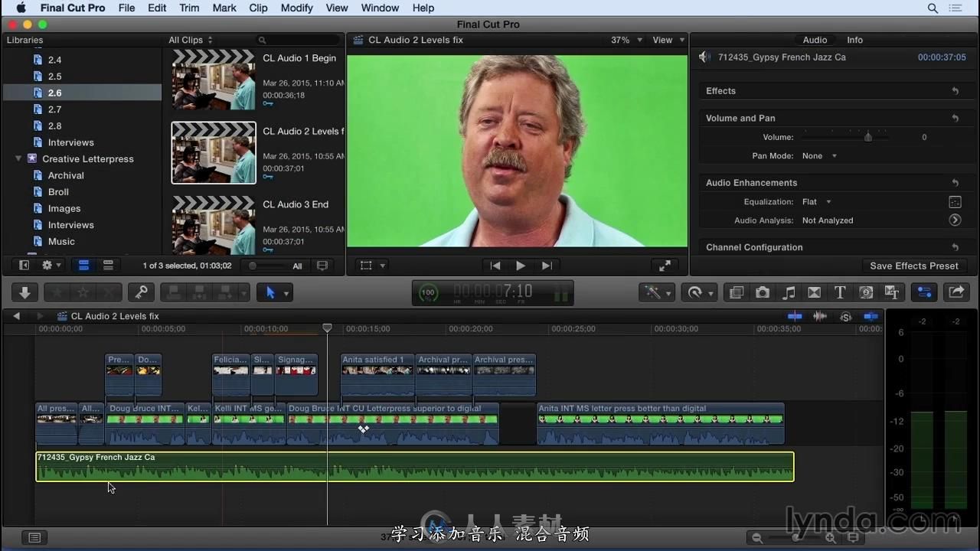The width and height of the screenshot is (980, 551).
Task: Open Spotlight search in menu bar
Action: pos(933,8)
